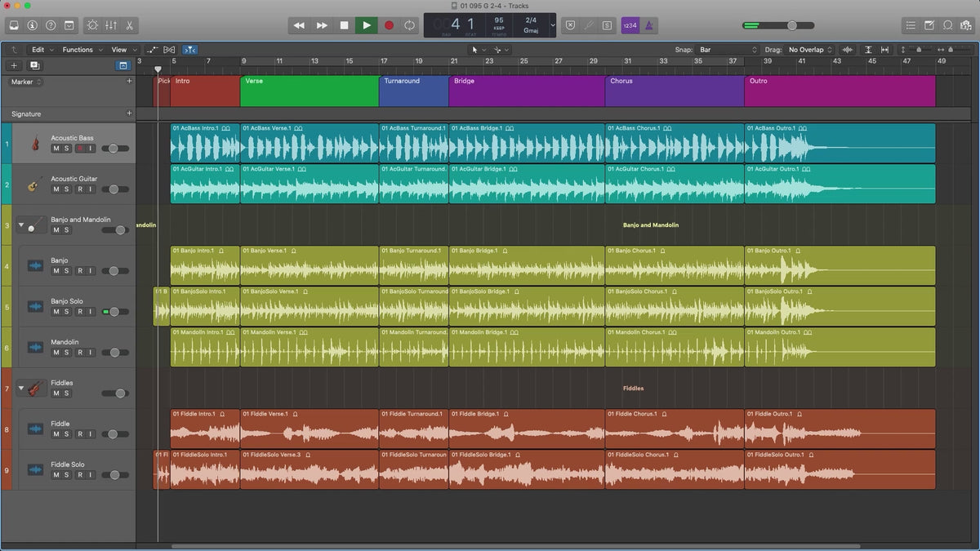
Task: Open the Drag mode No Overlap dropdown
Action: [x=808, y=50]
